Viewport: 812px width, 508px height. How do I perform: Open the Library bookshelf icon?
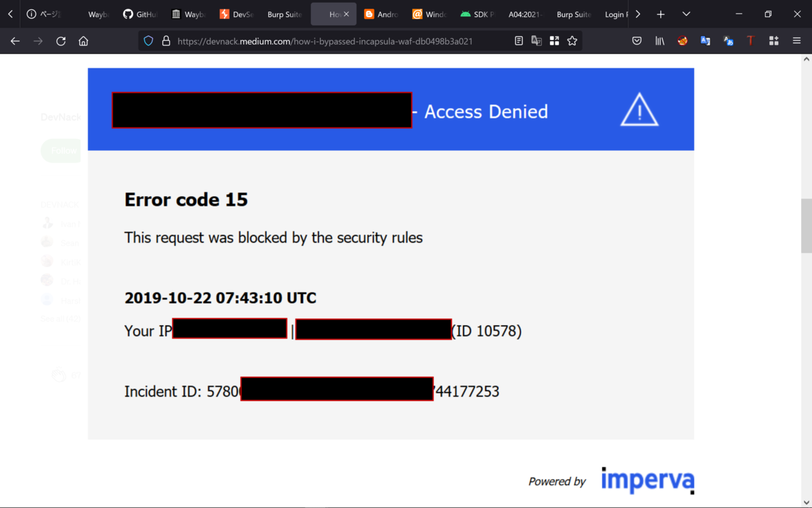point(660,41)
